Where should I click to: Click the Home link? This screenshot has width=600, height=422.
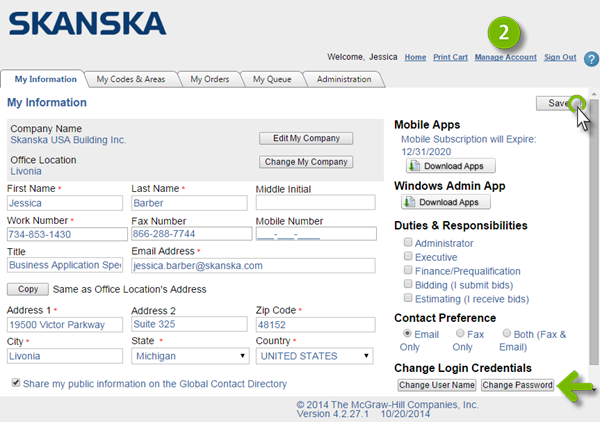415,57
